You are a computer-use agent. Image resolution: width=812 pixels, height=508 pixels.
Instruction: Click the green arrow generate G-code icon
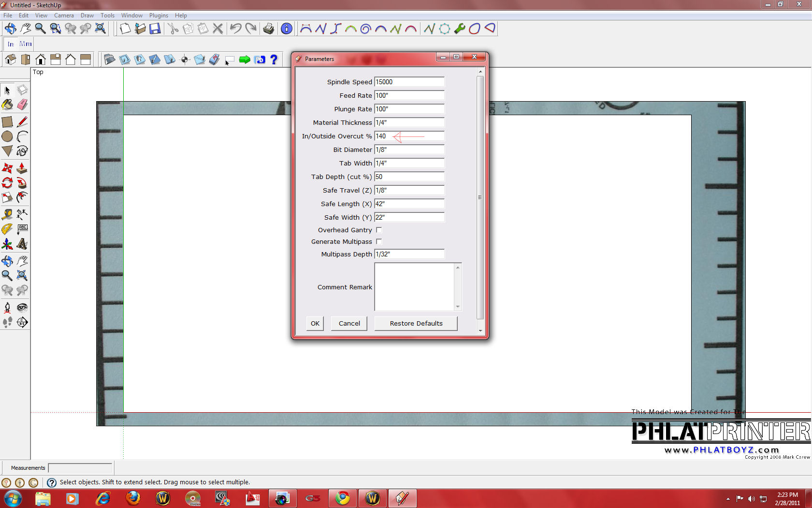(245, 60)
